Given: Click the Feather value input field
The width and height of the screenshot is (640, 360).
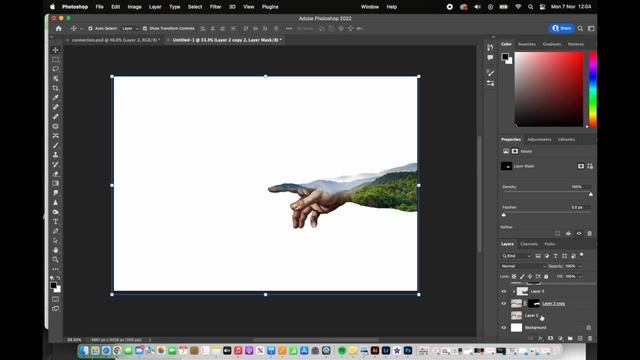Looking at the screenshot, I should [580, 207].
